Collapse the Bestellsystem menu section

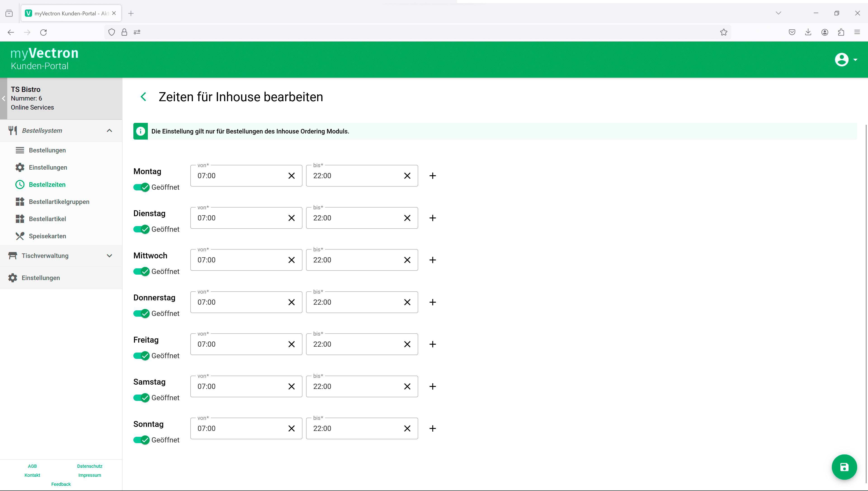(x=109, y=131)
